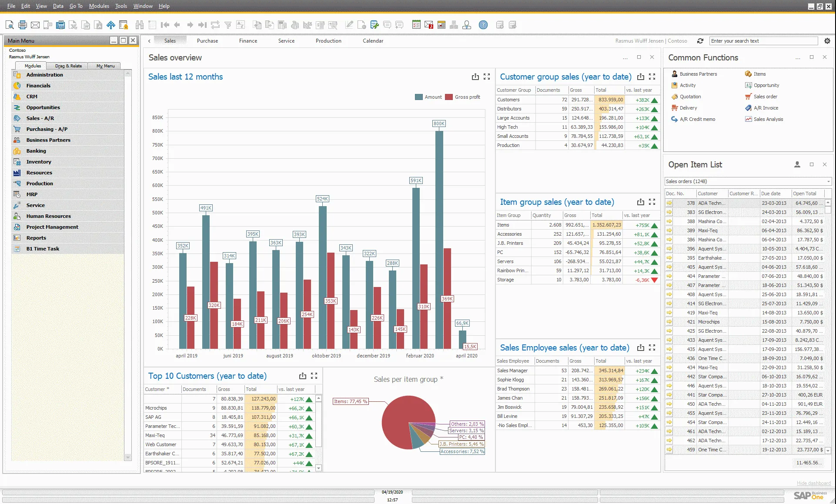Click inside the search text field
This screenshot has height=504, width=836.
click(763, 40)
